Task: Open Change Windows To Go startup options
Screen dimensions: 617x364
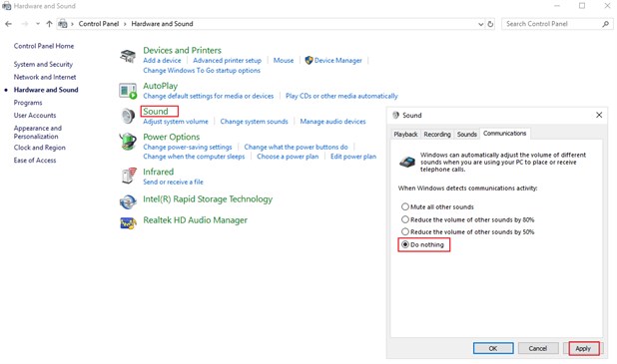Action: tap(202, 71)
